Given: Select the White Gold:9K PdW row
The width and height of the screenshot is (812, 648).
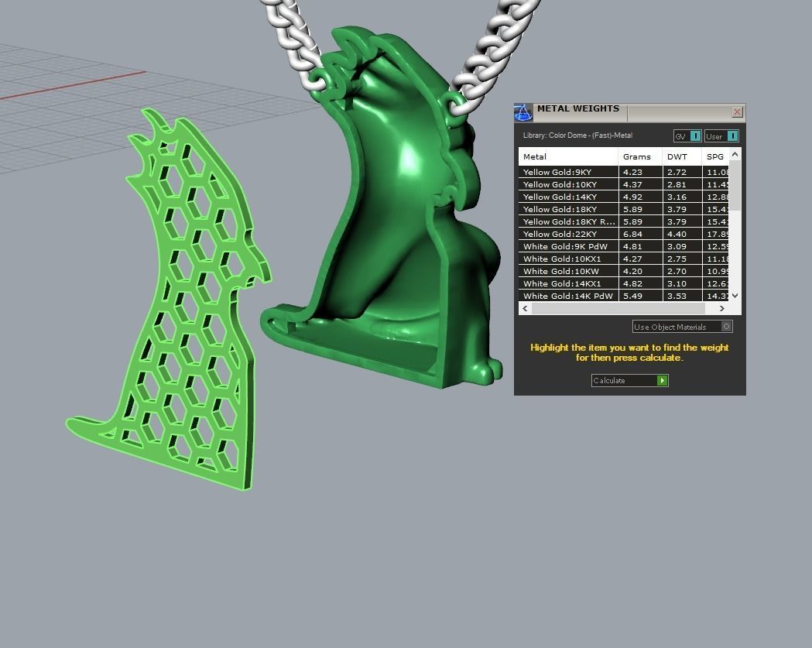Looking at the screenshot, I should [x=623, y=246].
